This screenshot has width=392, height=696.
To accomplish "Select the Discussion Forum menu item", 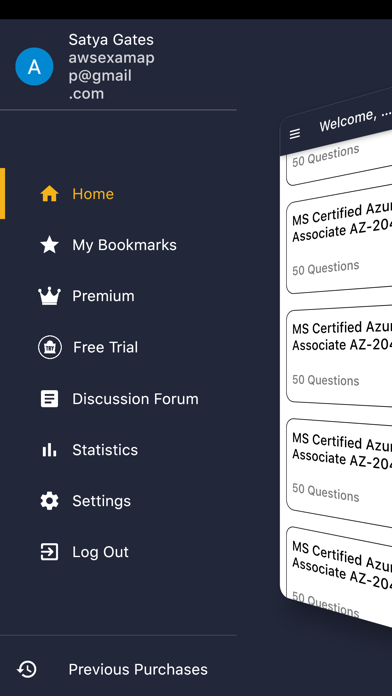I will (x=135, y=399).
